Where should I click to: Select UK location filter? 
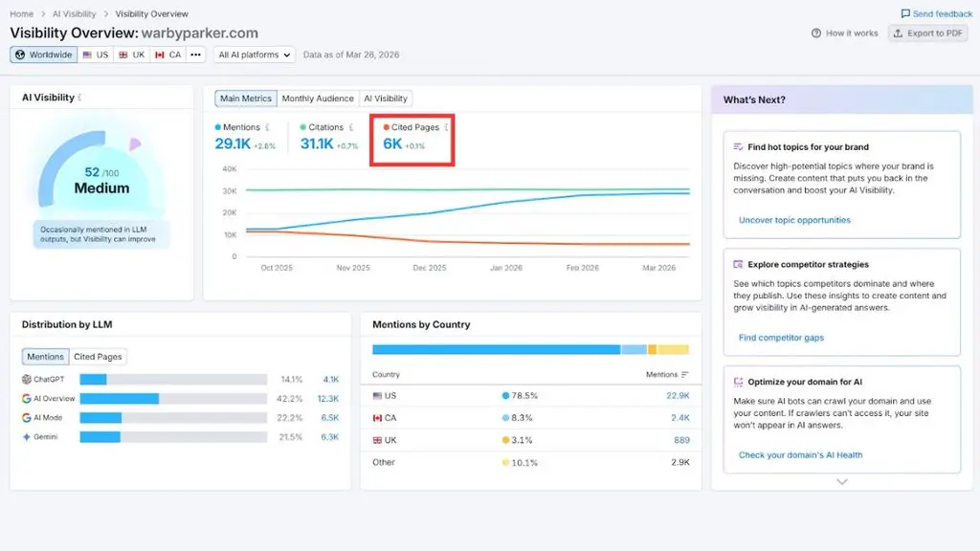pyautogui.click(x=132, y=55)
